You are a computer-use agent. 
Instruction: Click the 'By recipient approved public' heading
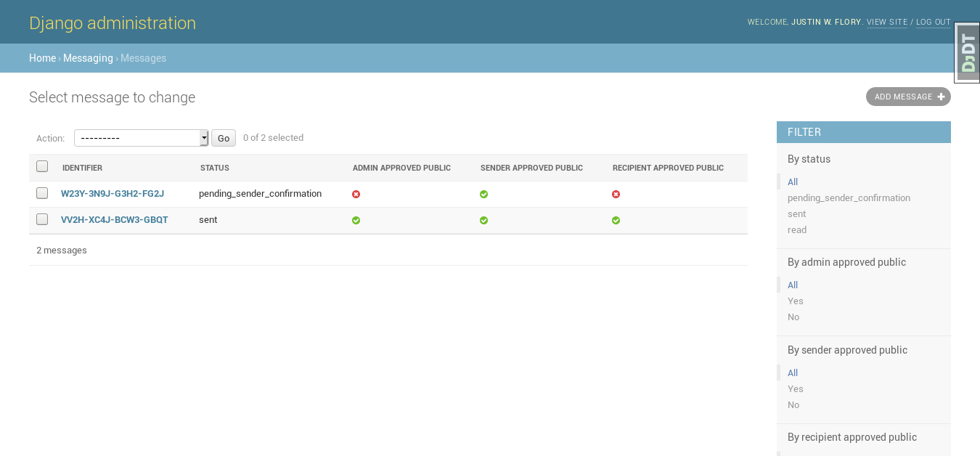pos(852,437)
